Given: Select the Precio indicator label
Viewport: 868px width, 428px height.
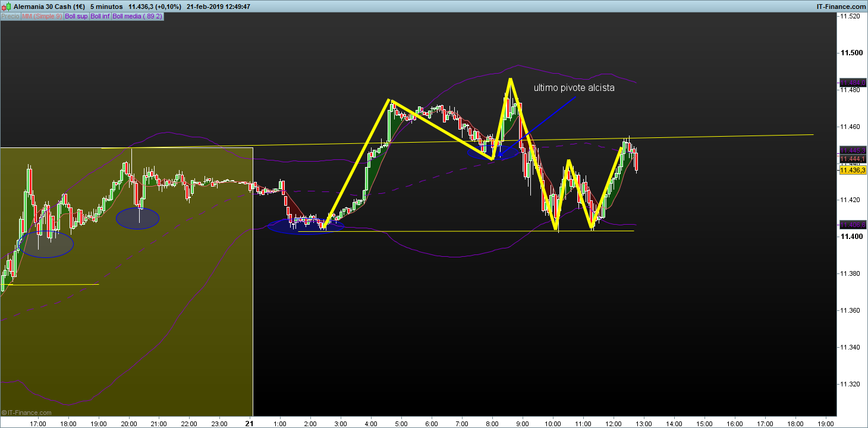Looking at the screenshot, I should [10, 16].
